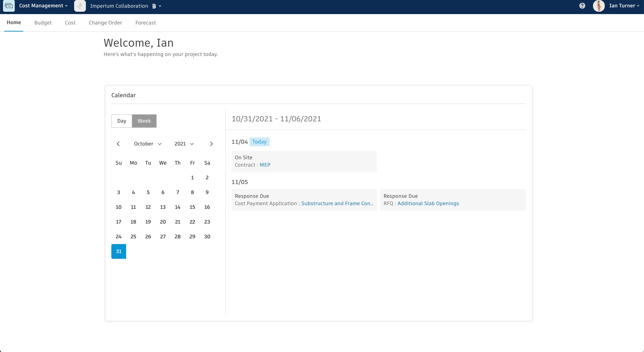
Task: Open Substructure and Frame payment application link
Action: 337,203
